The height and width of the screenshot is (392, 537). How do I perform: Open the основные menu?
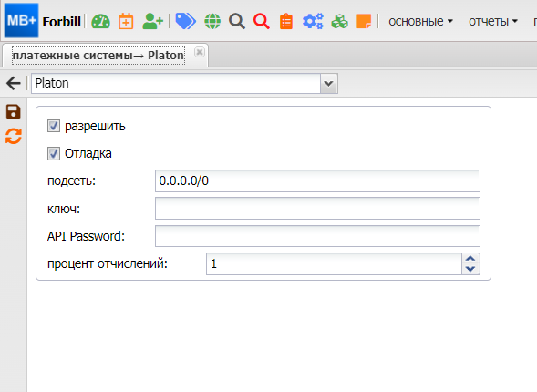click(x=420, y=22)
